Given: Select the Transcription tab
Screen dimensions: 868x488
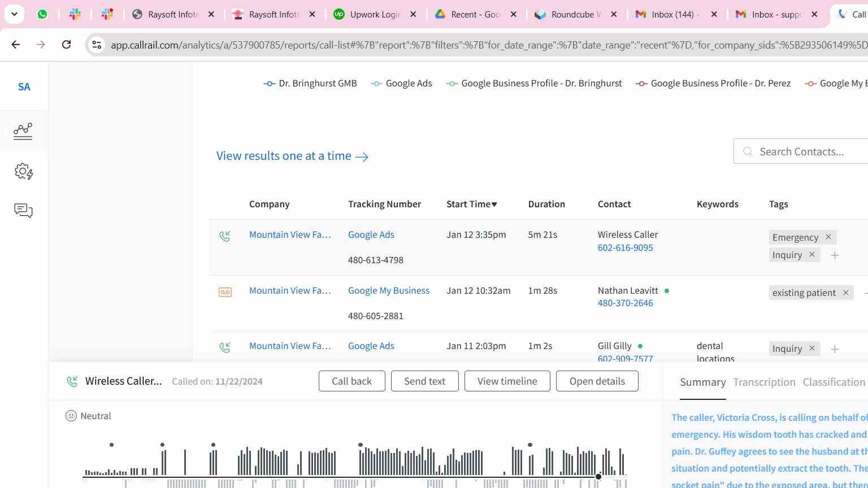Looking at the screenshot, I should pyautogui.click(x=765, y=382).
